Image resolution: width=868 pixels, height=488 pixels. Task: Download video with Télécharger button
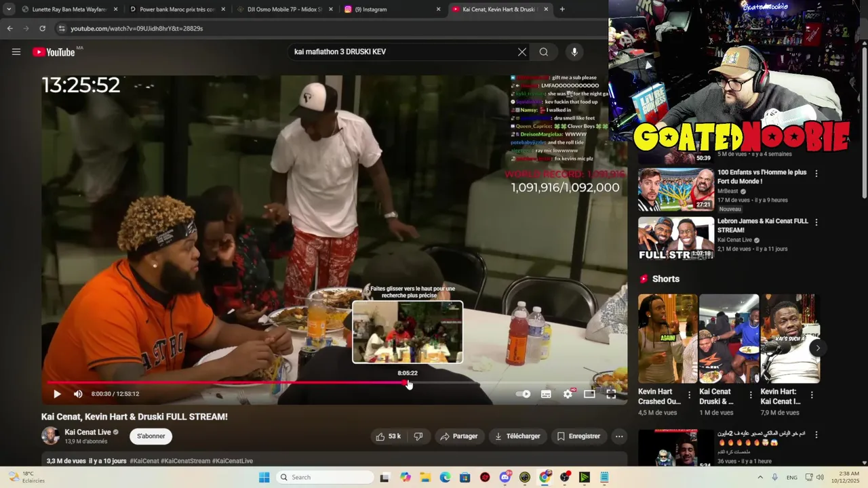[517, 436]
